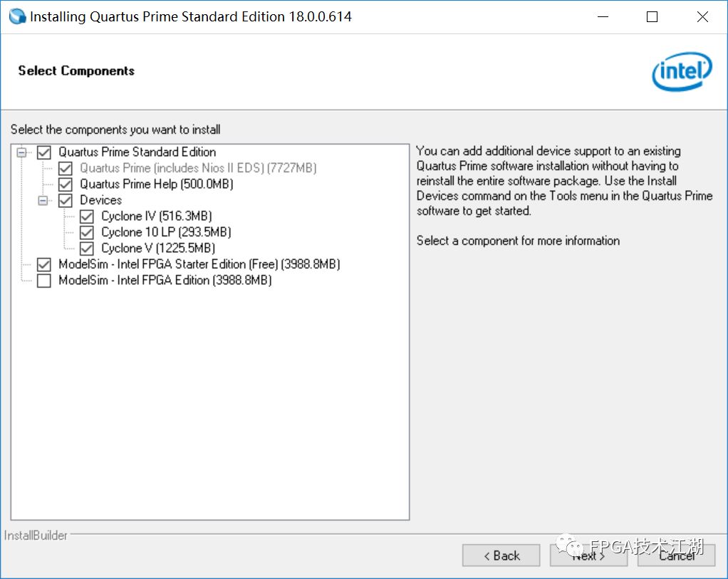Uncheck Cyclone V device checkbox
The image size is (728, 579).
click(x=87, y=249)
